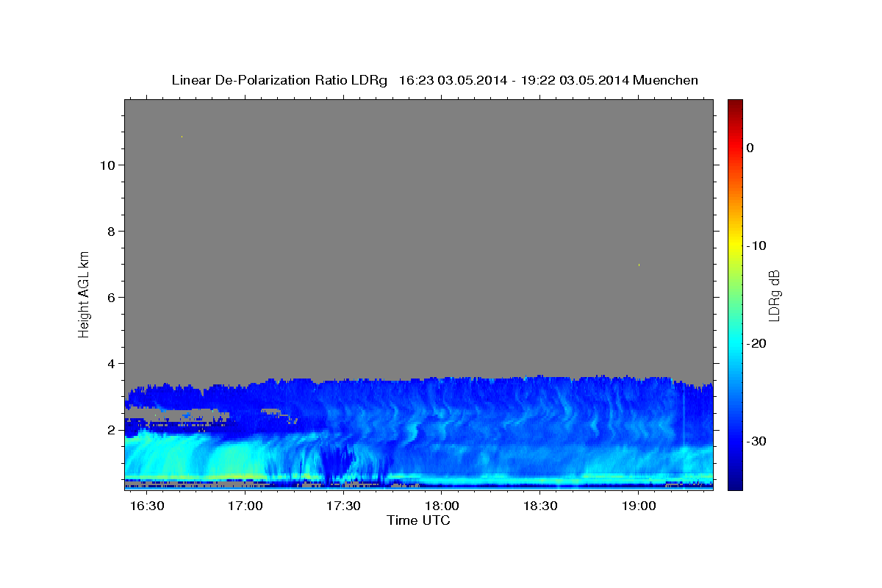This screenshot has height=588, width=882.
Task: Click the height tick label '6'
Action: [110, 297]
